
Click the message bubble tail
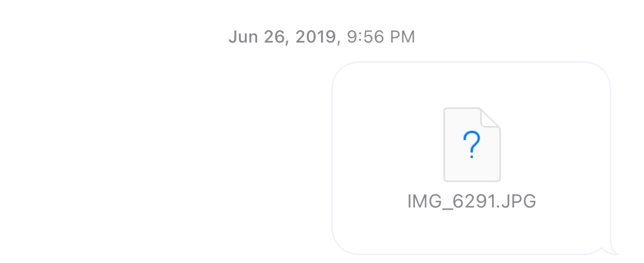[611, 250]
